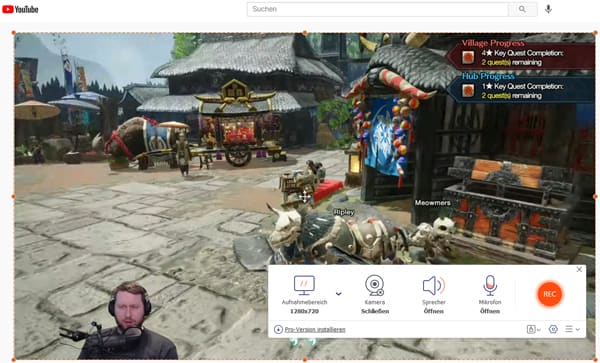Expand the Aufnahmebereich dropdown chevron
The width and height of the screenshot is (600, 363).
[339, 294]
